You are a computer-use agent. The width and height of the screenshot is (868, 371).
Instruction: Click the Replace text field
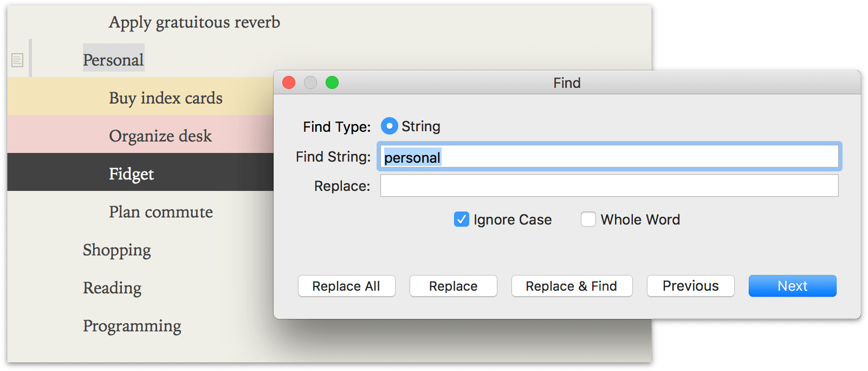[610, 185]
